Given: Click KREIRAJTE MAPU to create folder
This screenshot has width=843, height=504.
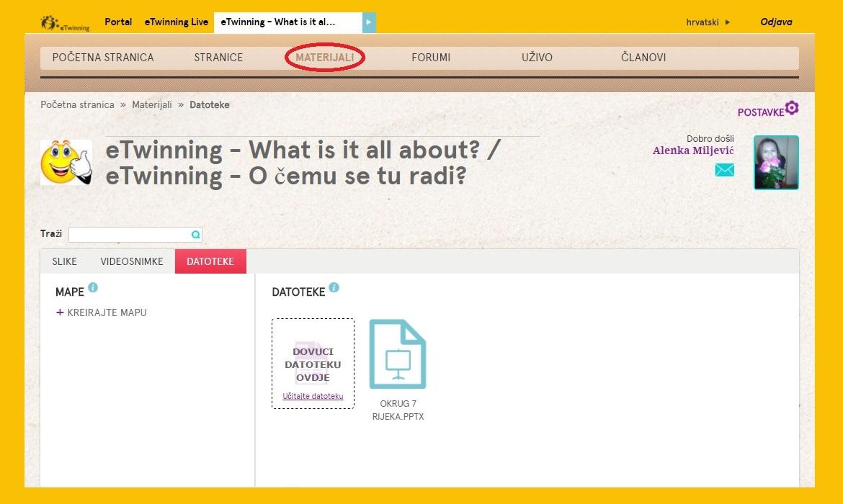Looking at the screenshot, I should (x=107, y=312).
